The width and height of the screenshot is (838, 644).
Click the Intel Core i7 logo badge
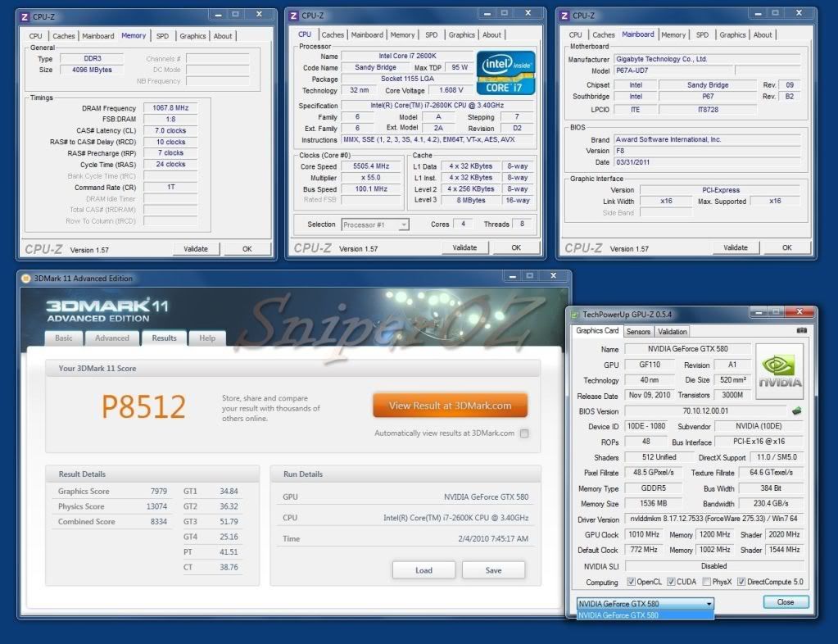point(505,73)
